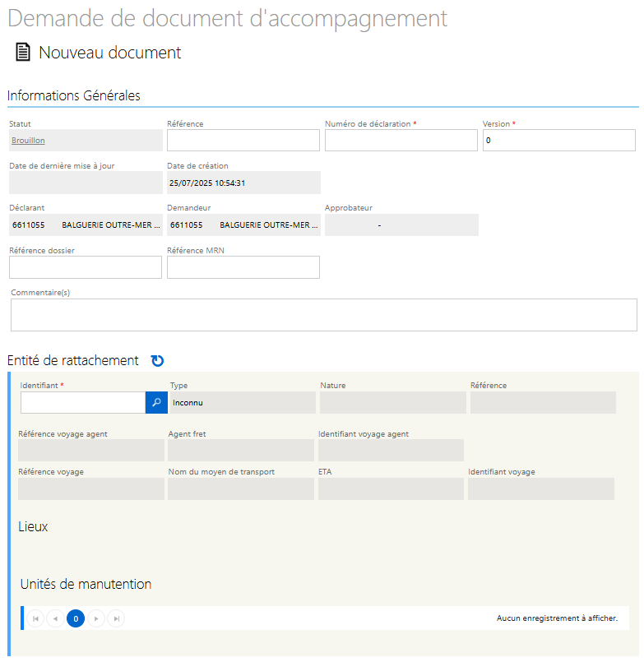Click the Référence dossier field
This screenshot has width=644, height=662.
tap(86, 267)
